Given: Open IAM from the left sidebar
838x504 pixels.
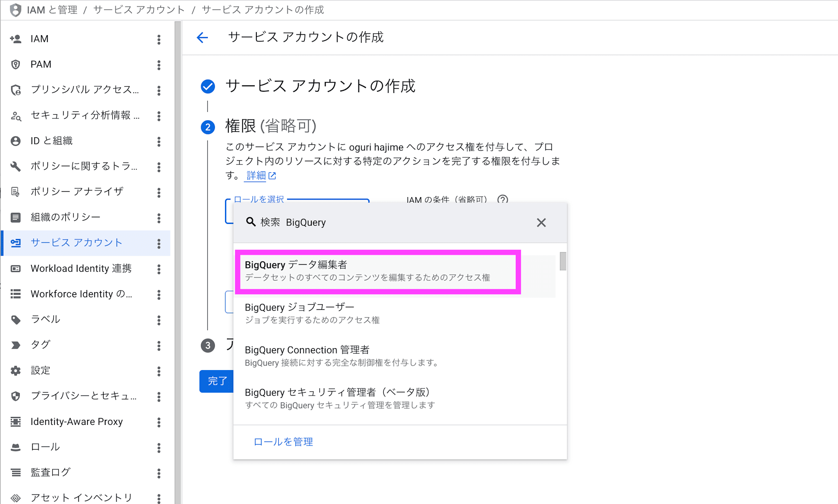Looking at the screenshot, I should 40,39.
